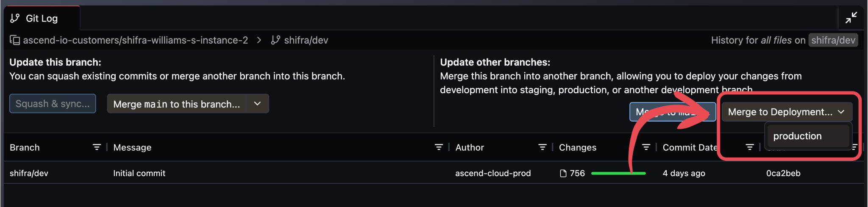Open the Message column filter icon
Screen dimensions: 868x207
click(439, 147)
